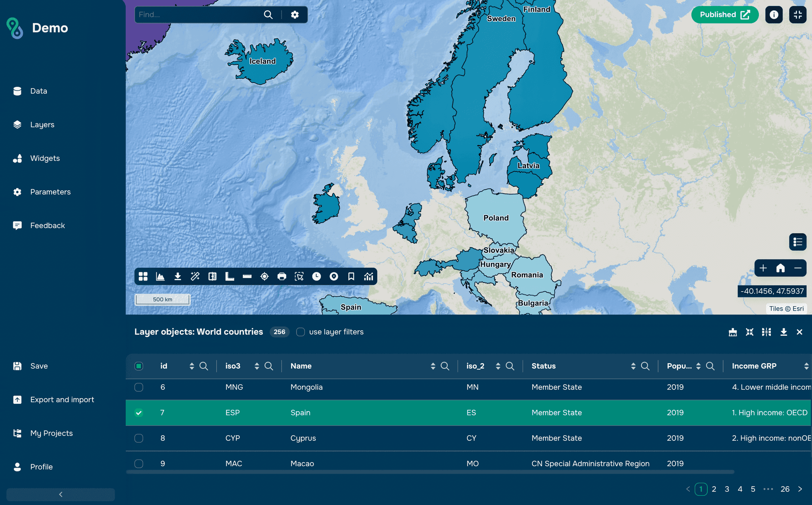The width and height of the screenshot is (812, 505).
Task: Download the layer objects table
Action: click(x=783, y=332)
